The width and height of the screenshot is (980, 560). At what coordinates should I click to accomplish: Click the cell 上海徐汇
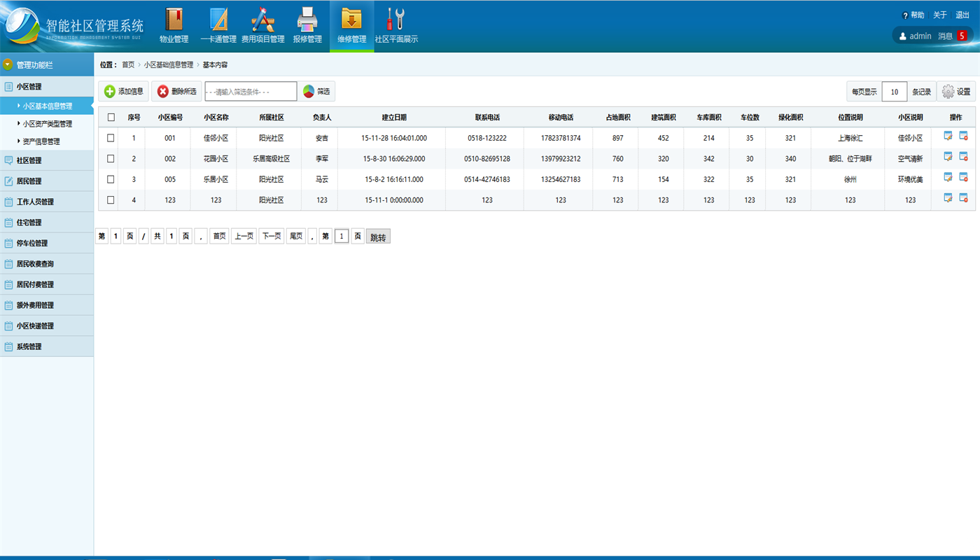(x=850, y=139)
